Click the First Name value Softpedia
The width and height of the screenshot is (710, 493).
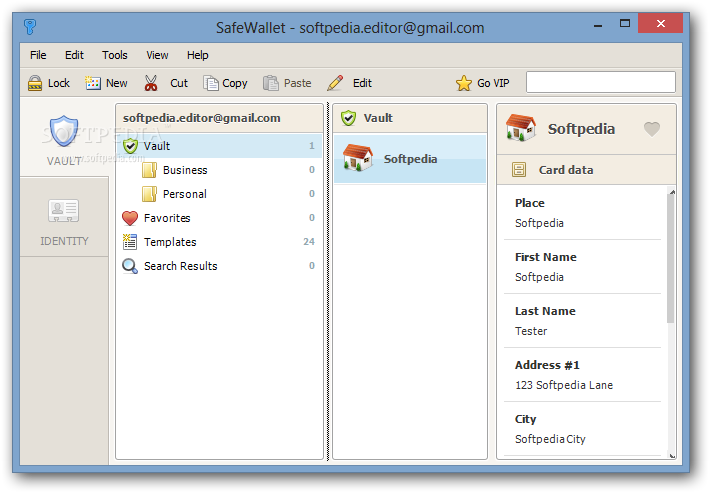[539, 277]
